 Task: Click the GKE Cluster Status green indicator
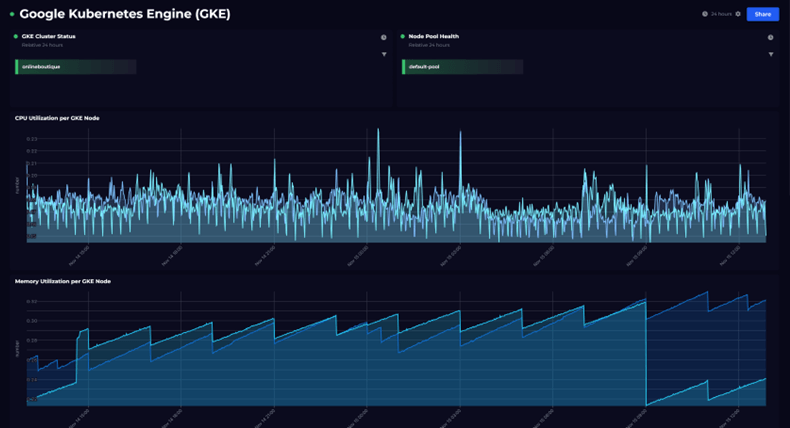click(x=16, y=36)
